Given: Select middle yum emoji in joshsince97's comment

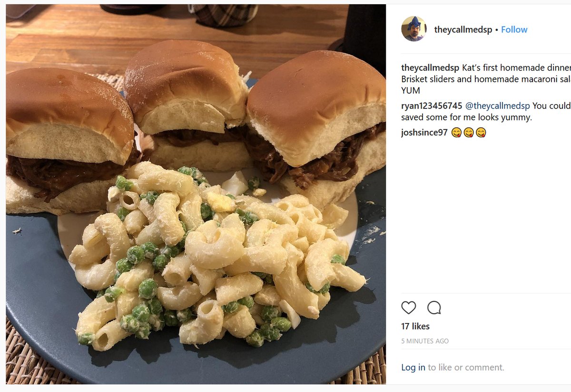Looking at the screenshot, I should pyautogui.click(x=469, y=133).
